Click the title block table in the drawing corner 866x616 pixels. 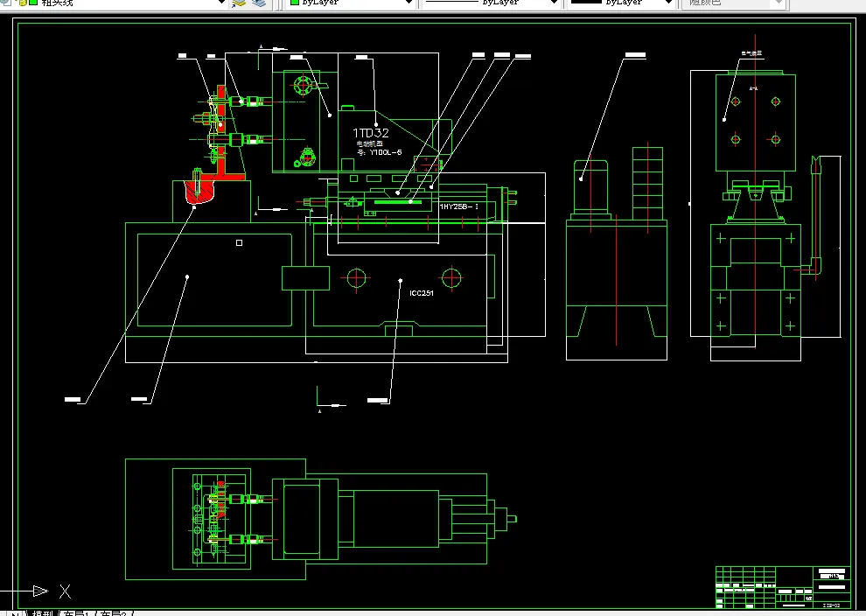783,587
